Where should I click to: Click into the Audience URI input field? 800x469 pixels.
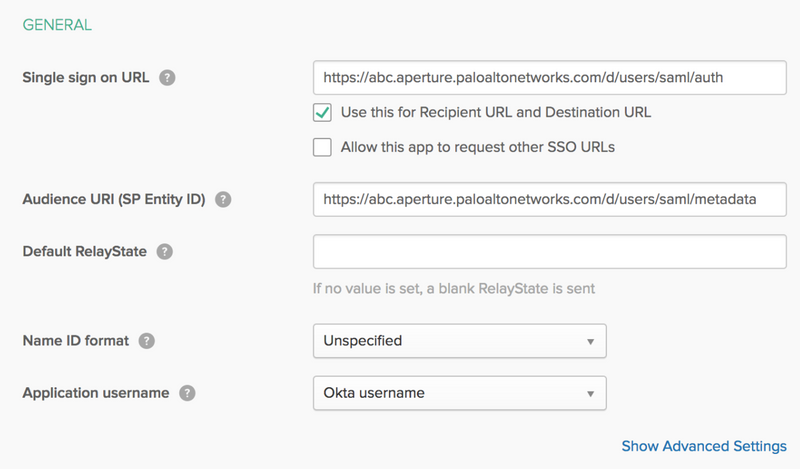(x=549, y=199)
